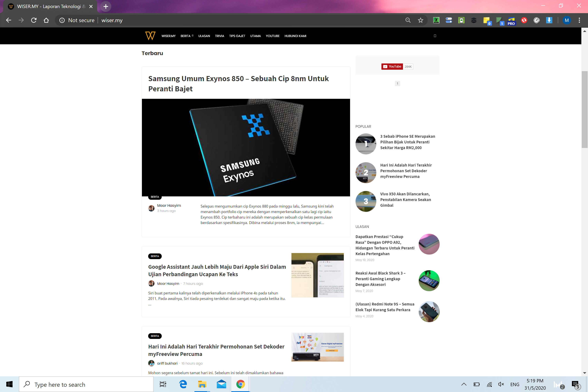Click the PRO extension icon
This screenshot has width=588, height=392.
click(x=511, y=21)
